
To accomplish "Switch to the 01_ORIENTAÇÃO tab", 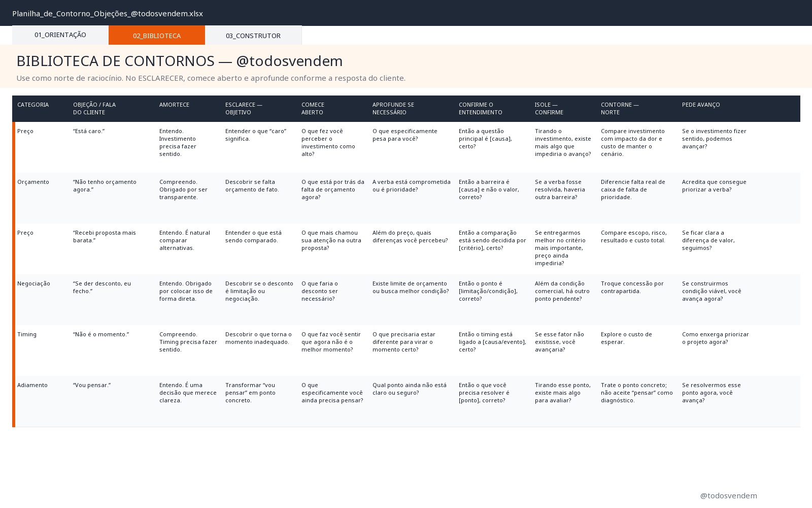I will (x=60, y=35).
